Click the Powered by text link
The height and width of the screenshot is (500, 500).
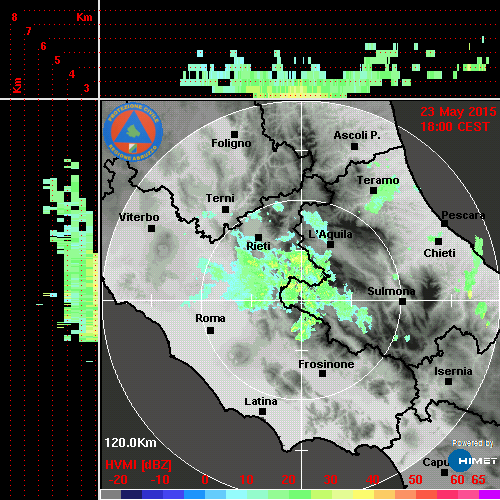(473, 443)
